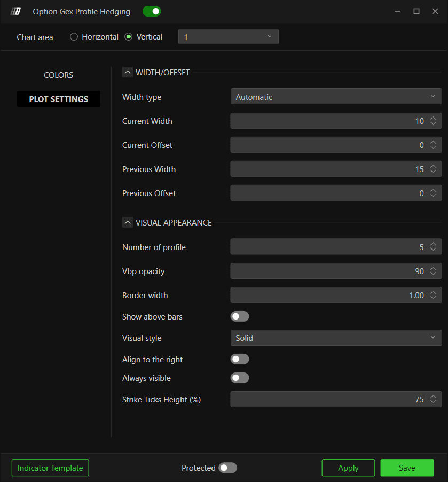Click the Strike Ticks Height input field
The width and height of the screenshot is (448, 482).
pyautogui.click(x=336, y=399)
